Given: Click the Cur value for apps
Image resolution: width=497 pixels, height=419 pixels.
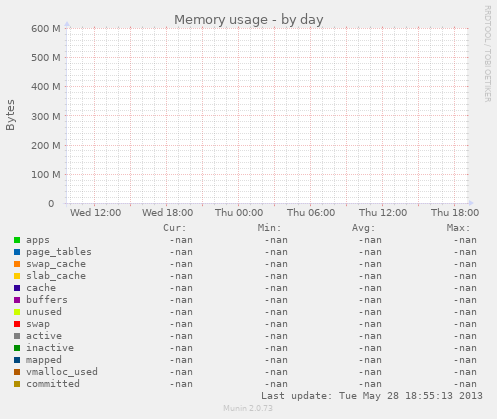Looking at the screenshot, I should pos(181,240).
